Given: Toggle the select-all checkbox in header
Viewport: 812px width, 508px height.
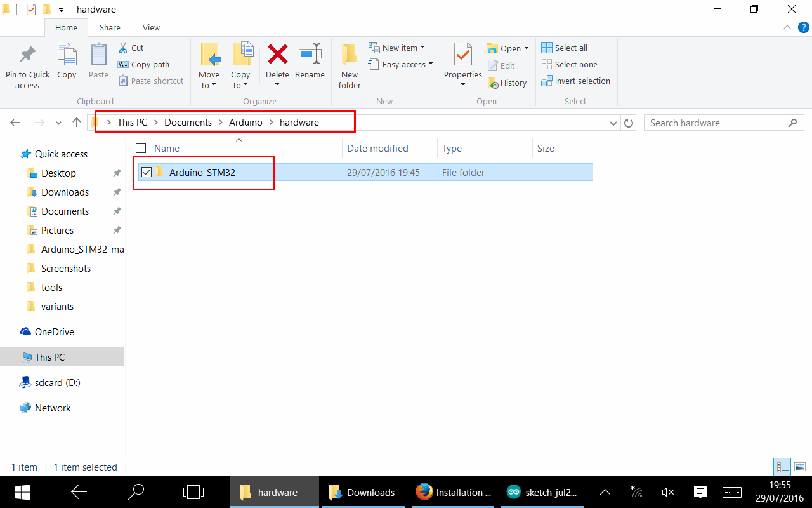Looking at the screenshot, I should (x=141, y=148).
